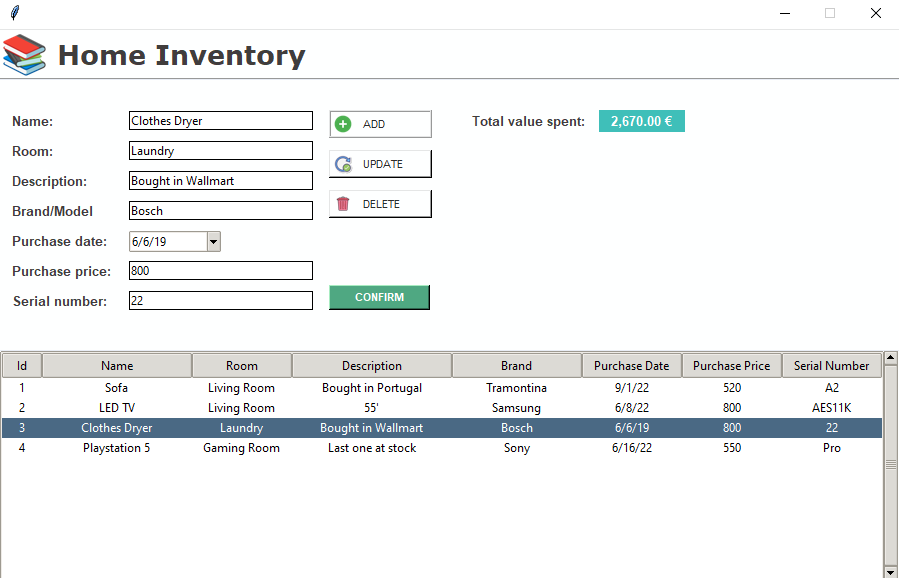
Task: Click the stacked books Home Inventory logo
Action: pyautogui.click(x=24, y=55)
